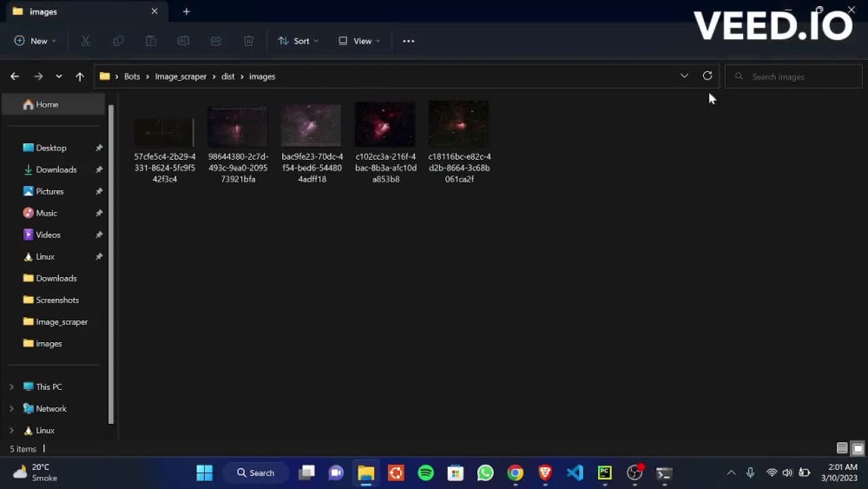
Task: Click the Copy icon in toolbar
Action: coord(118,41)
